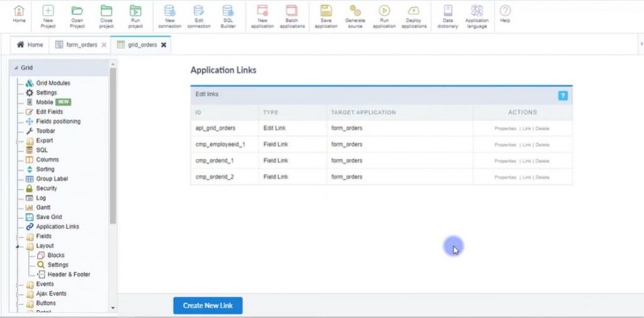Select Application Links in the sidebar tree
644x318 pixels.
tap(57, 227)
